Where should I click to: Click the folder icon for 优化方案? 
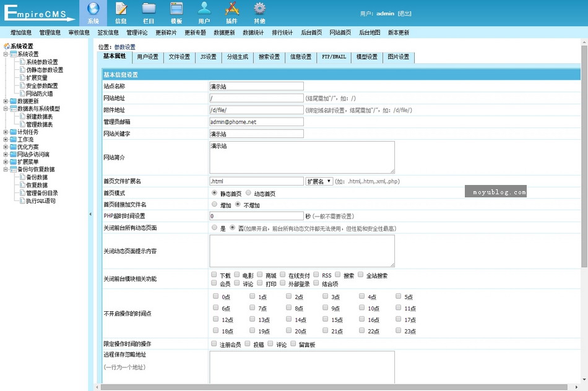(x=14, y=147)
